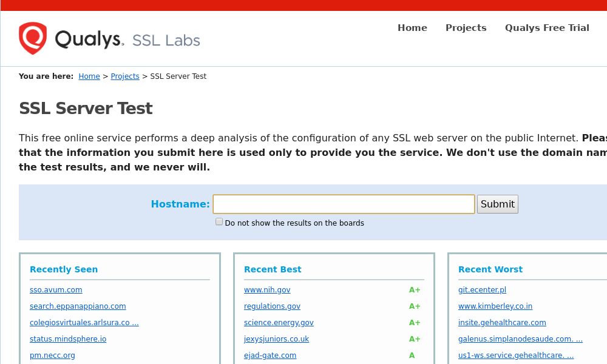The height and width of the screenshot is (364, 607).
Task: Click the SSL Server Test page heading
Action: coord(86,109)
